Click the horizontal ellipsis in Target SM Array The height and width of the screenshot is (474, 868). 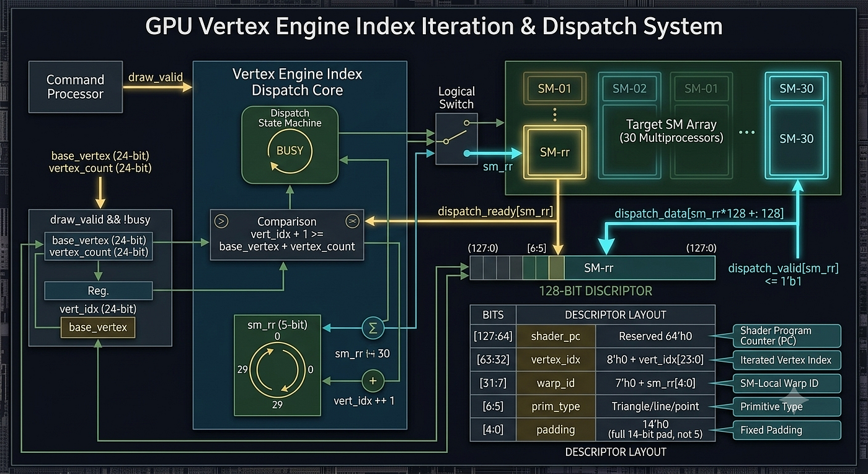(x=748, y=133)
